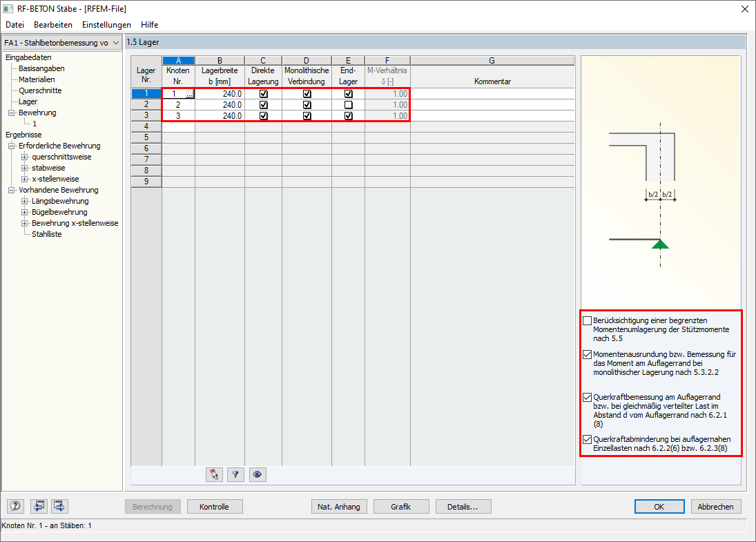Open the Einstellungen menu
Viewport: 756px width, 542px height.
click(106, 24)
